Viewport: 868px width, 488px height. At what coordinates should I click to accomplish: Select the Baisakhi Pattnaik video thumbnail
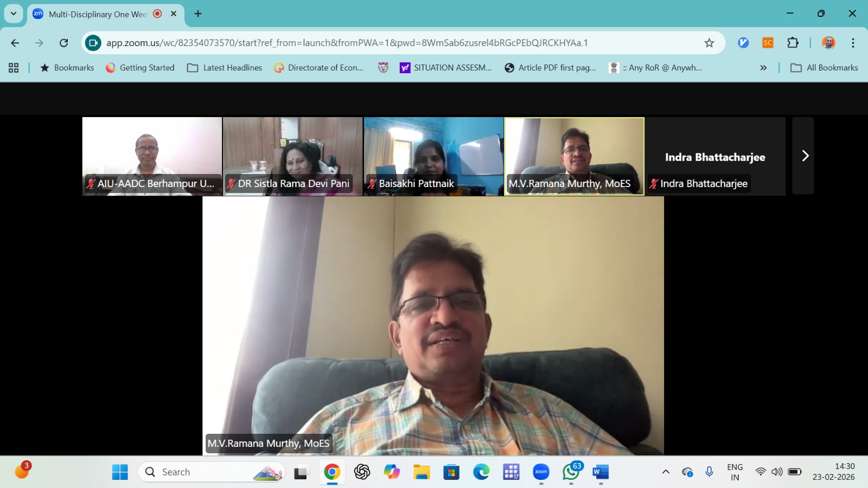click(433, 156)
